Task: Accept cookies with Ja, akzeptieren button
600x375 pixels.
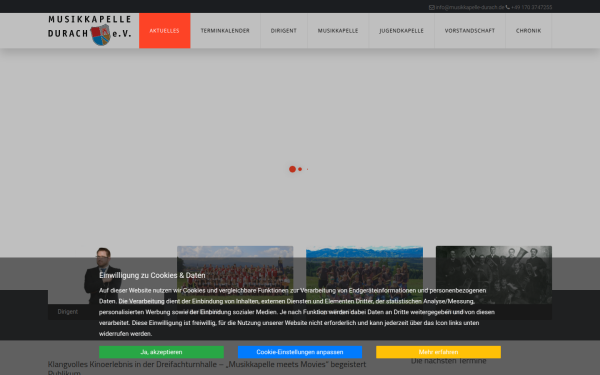Action: click(x=161, y=352)
